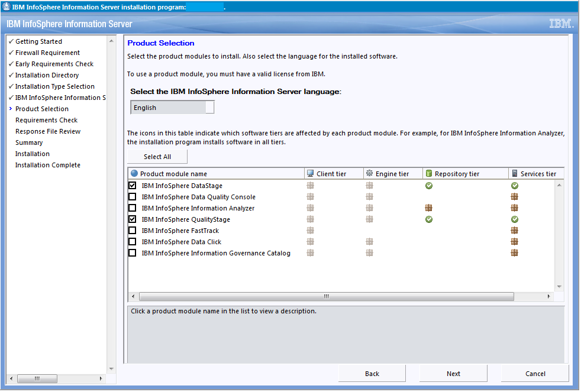Click DataStage's Services tier green check icon

pyautogui.click(x=514, y=186)
